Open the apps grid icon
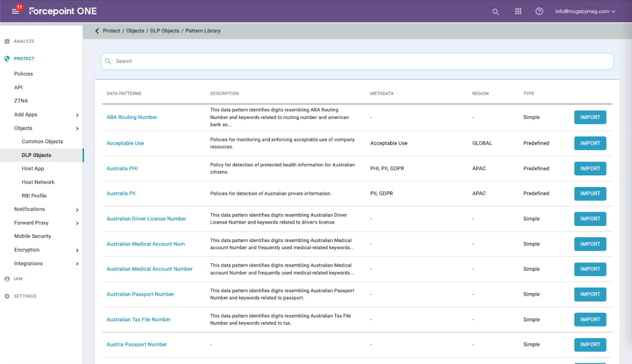 tap(518, 11)
